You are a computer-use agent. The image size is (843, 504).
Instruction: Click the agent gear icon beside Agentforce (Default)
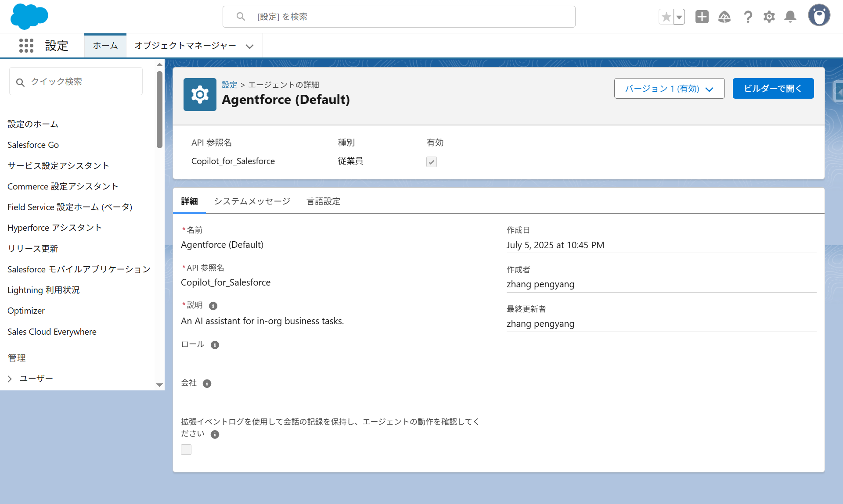click(x=200, y=94)
